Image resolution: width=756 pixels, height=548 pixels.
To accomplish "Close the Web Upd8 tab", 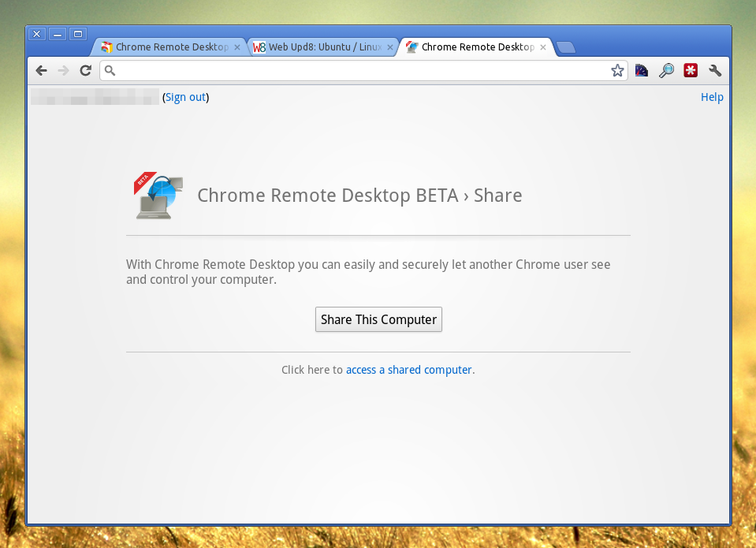I will click(x=390, y=47).
